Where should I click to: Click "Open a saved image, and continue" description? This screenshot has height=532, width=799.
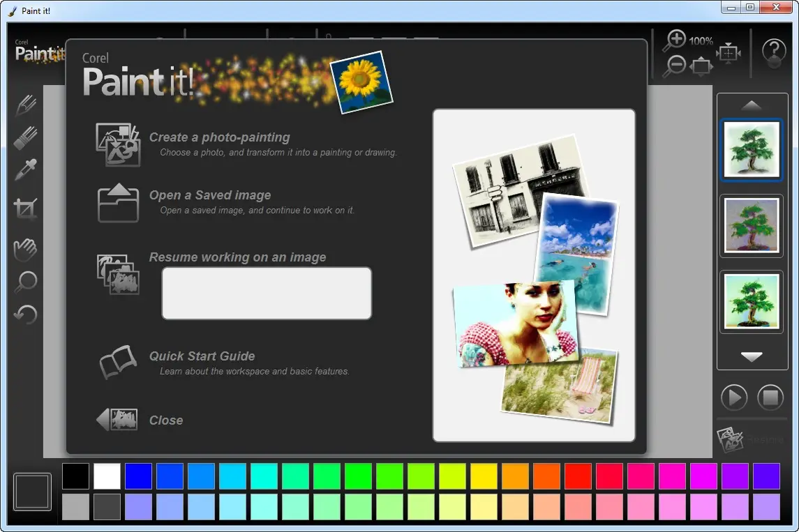[x=257, y=211]
